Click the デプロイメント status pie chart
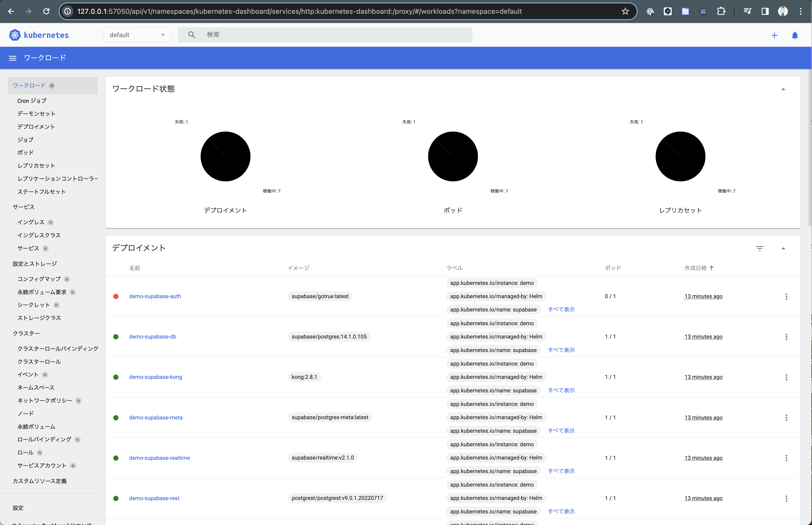This screenshot has width=812, height=525. point(225,156)
